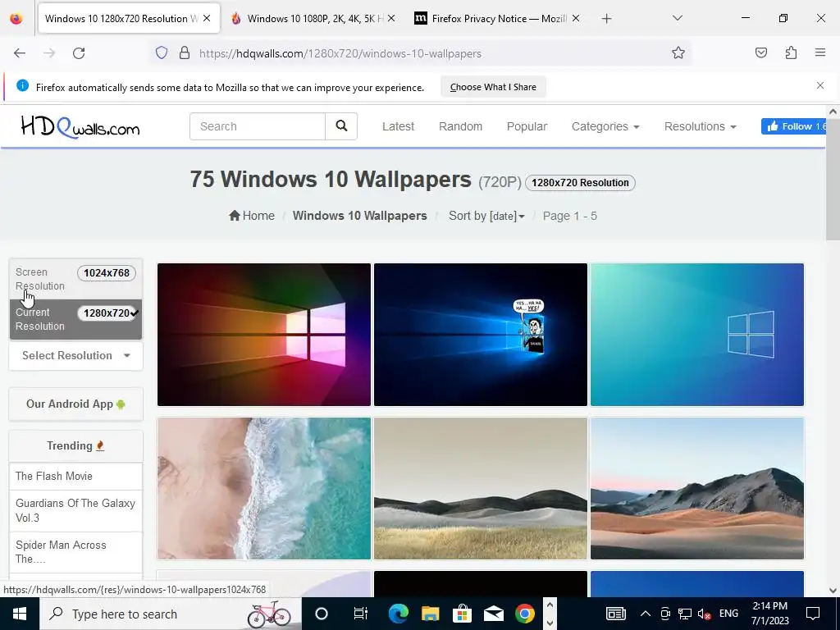Open the cartoon face Windows wallpaper
Screen dimensions: 840x630
pos(481,335)
